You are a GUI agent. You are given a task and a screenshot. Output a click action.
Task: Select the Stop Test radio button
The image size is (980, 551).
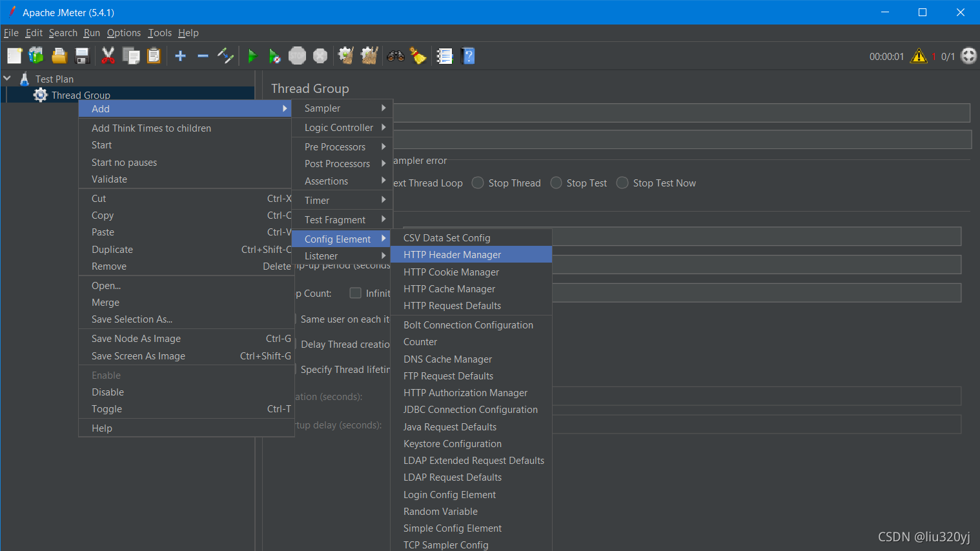pyautogui.click(x=556, y=183)
